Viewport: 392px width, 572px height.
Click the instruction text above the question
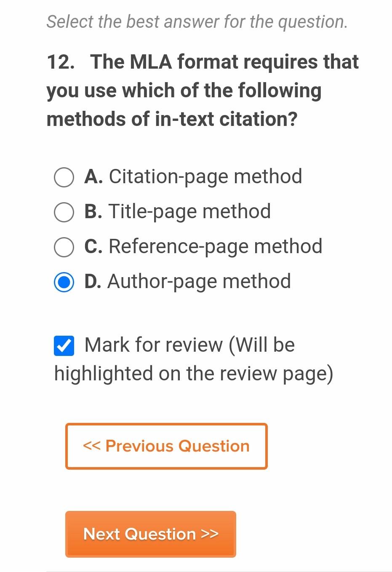click(x=197, y=21)
